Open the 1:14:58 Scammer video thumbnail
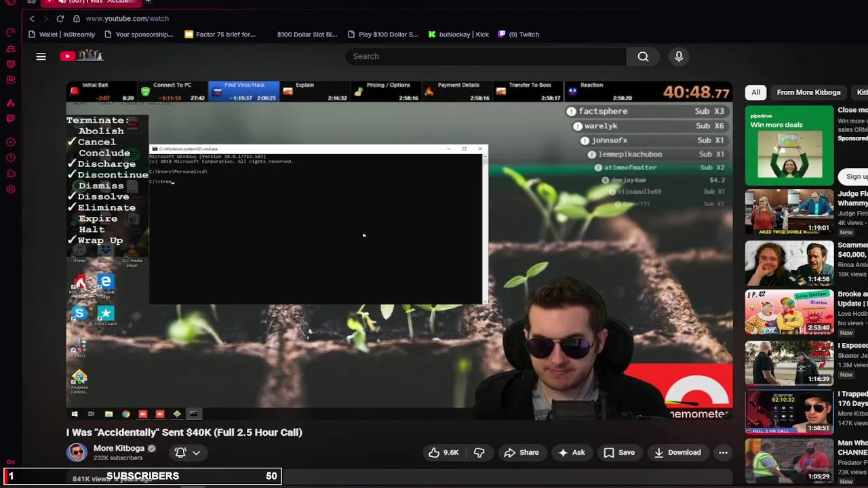868x488 pixels. click(789, 262)
